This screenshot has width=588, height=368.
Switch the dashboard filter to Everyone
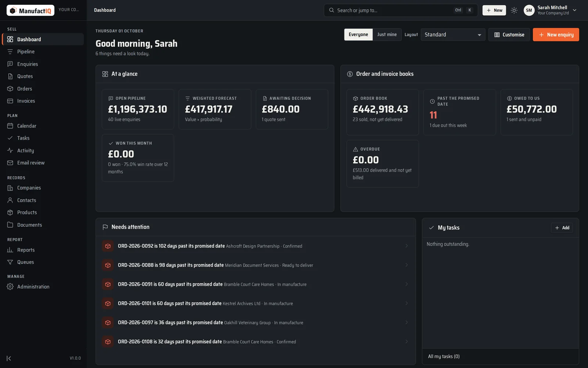coord(358,35)
